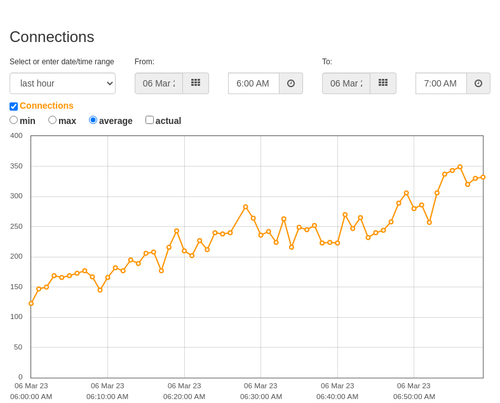Image resolution: width=500 pixels, height=403 pixels.
Task: Open the To date calendar picker icon
Action: click(x=383, y=83)
